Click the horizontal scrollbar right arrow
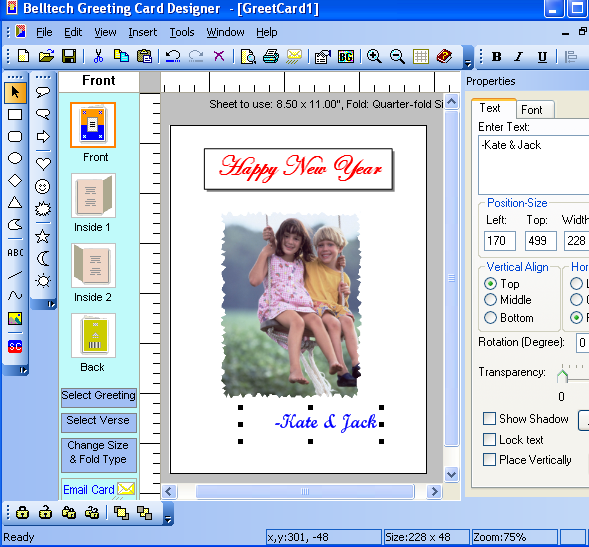This screenshot has width=589, height=547. click(435, 491)
